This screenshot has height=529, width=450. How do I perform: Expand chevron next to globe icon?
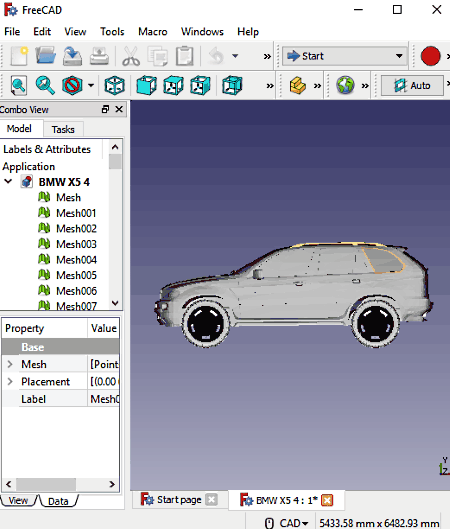[x=365, y=86]
